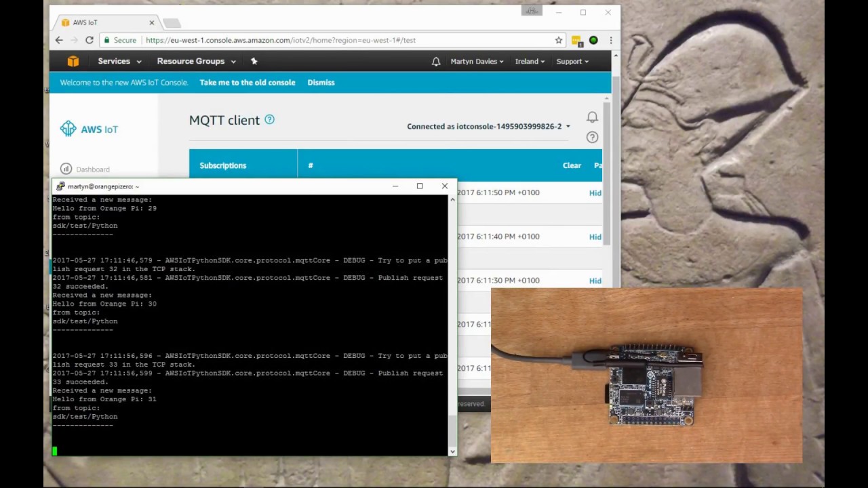Click terminal scrollbar up arrow

[x=452, y=199]
